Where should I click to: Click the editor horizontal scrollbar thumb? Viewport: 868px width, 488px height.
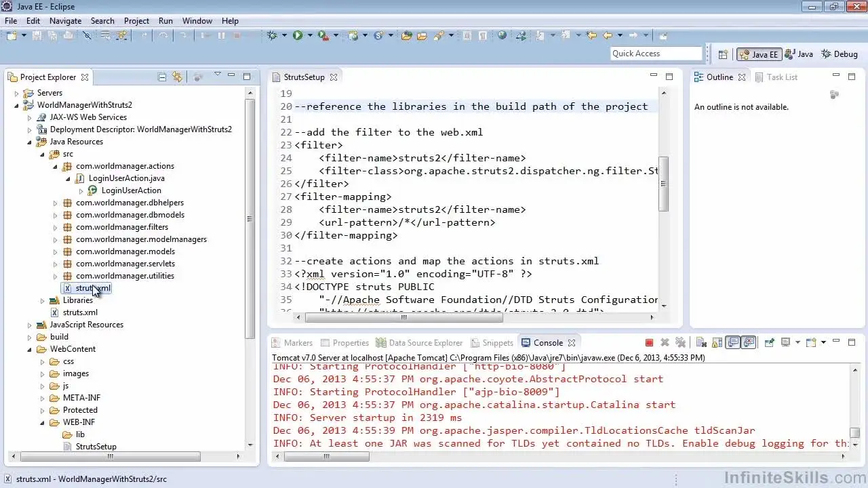coord(403,317)
